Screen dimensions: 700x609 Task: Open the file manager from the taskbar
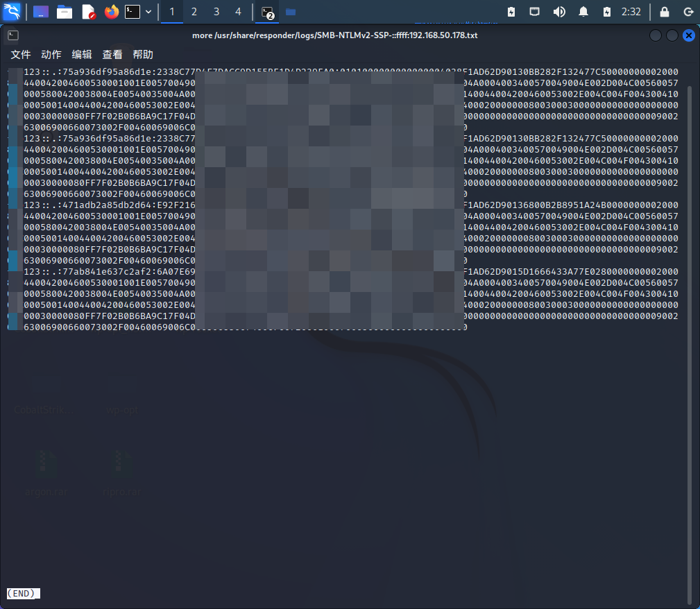pos(65,11)
